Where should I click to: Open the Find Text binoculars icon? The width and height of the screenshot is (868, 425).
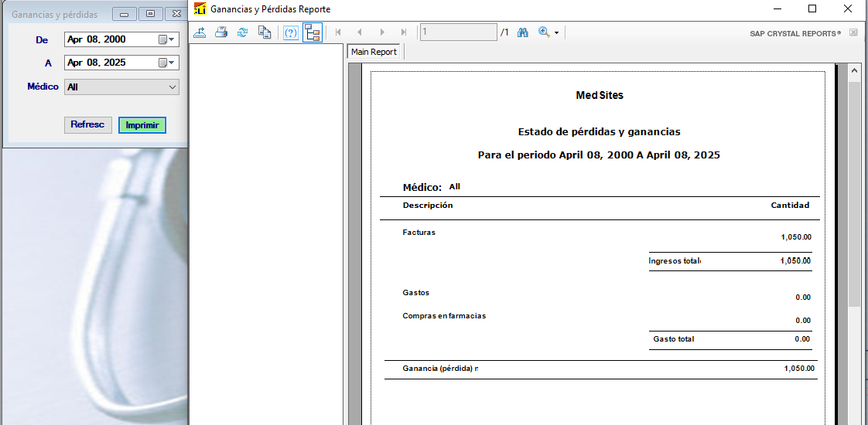click(523, 32)
